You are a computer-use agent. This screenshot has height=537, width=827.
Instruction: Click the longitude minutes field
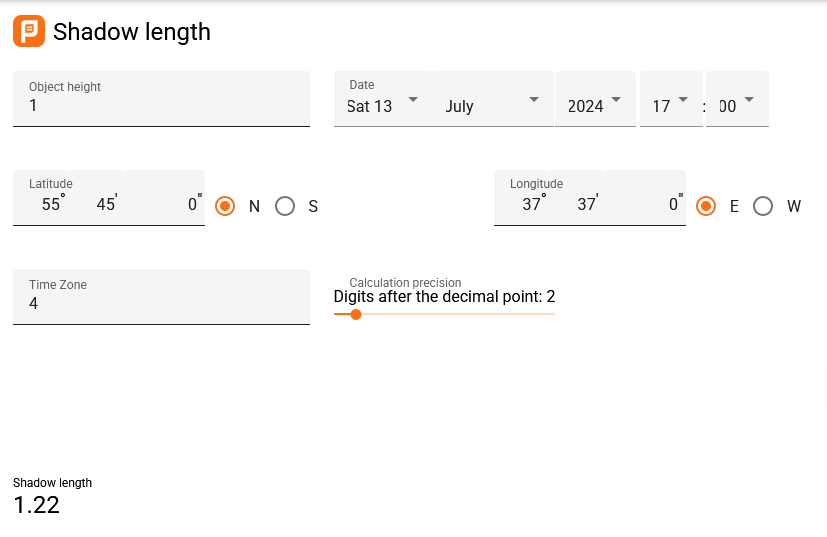[577, 198]
